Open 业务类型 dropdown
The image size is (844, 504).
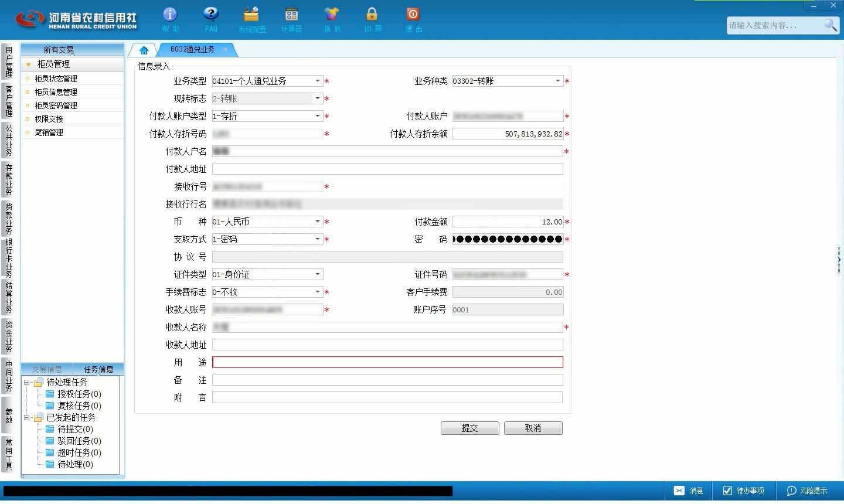318,81
